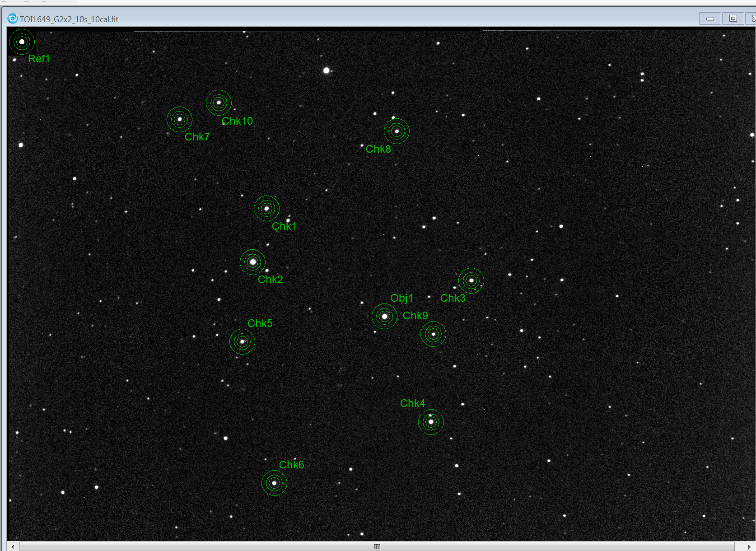This screenshot has width=756, height=551.
Task: Click the Chk9 check star aperture
Action: click(x=433, y=334)
